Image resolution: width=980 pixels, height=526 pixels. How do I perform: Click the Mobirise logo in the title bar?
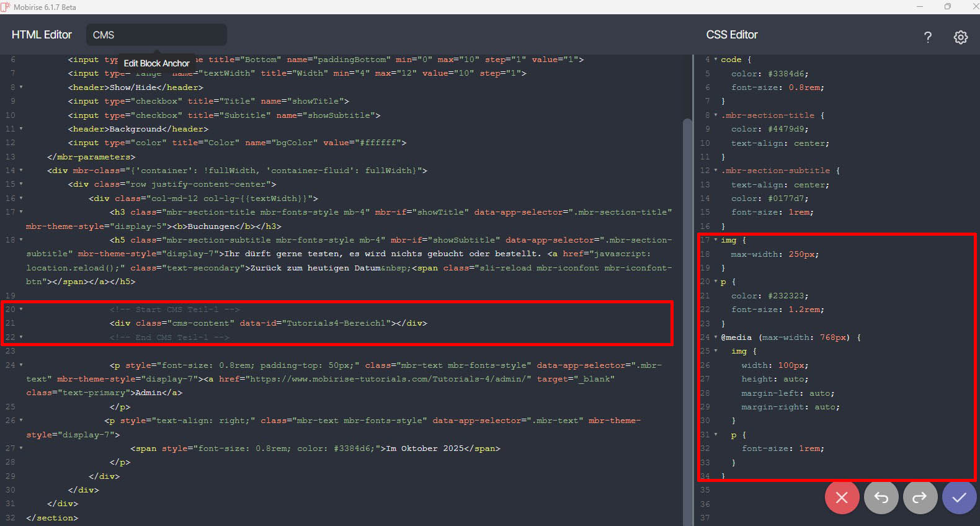pyautogui.click(x=6, y=7)
